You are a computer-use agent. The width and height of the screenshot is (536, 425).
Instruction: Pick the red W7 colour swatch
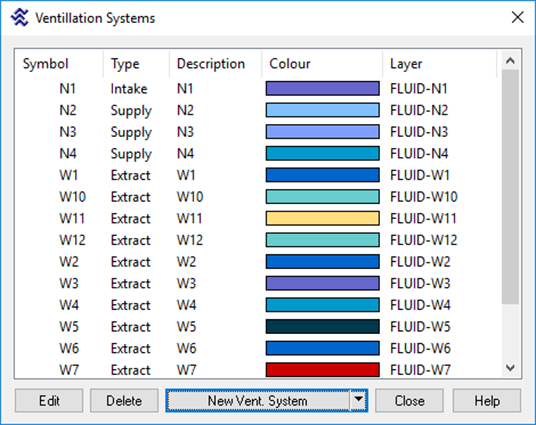[x=323, y=370]
